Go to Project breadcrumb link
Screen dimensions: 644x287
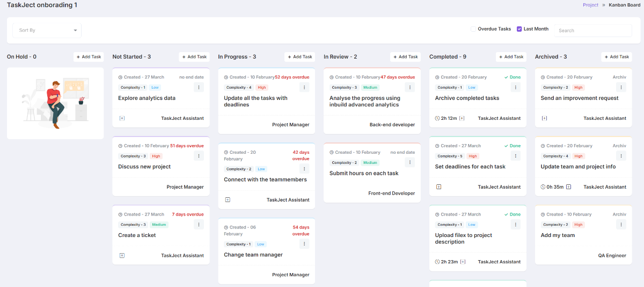tap(590, 5)
